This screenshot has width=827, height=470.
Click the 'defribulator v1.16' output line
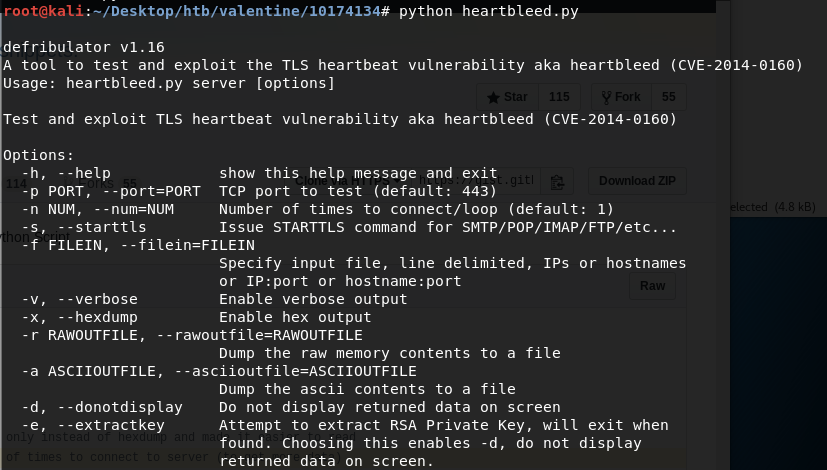point(84,47)
